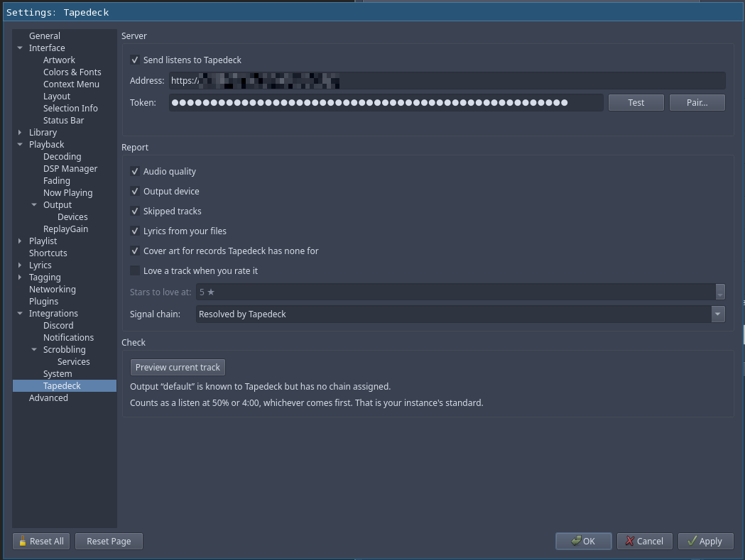Open Networking settings page
This screenshot has width=745, height=560.
click(53, 290)
